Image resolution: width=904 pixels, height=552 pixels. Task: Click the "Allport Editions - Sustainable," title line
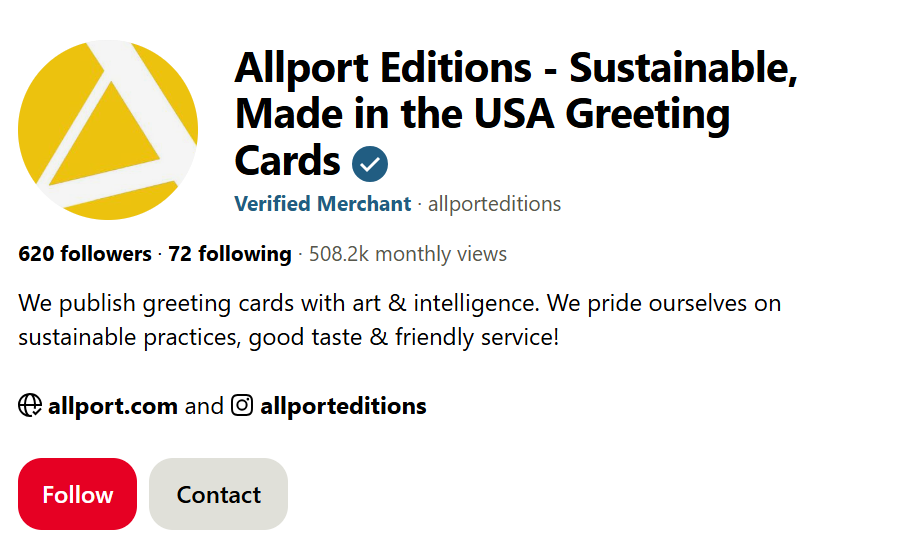pos(515,68)
